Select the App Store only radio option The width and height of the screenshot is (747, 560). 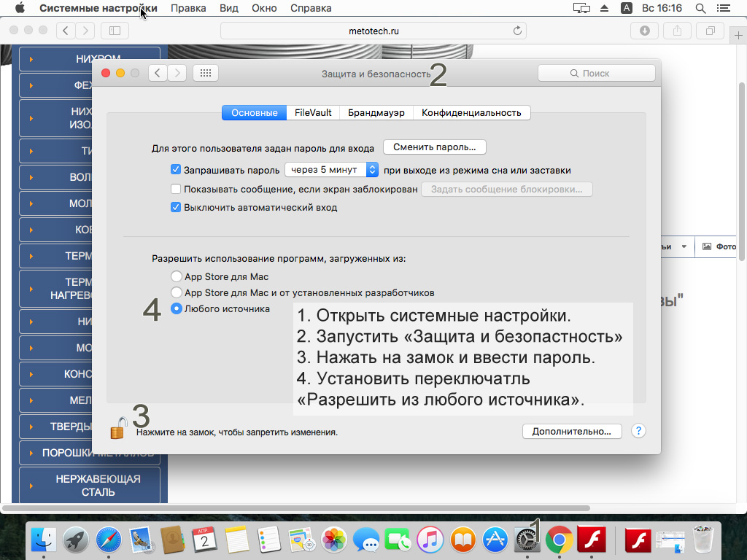click(x=176, y=276)
